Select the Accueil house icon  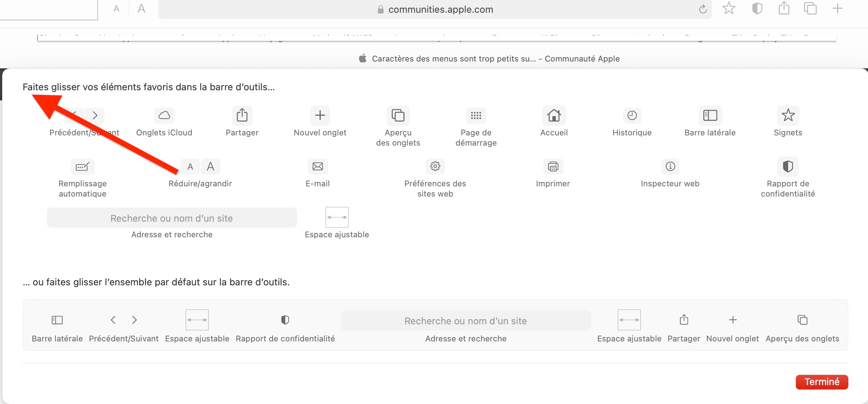pyautogui.click(x=554, y=115)
